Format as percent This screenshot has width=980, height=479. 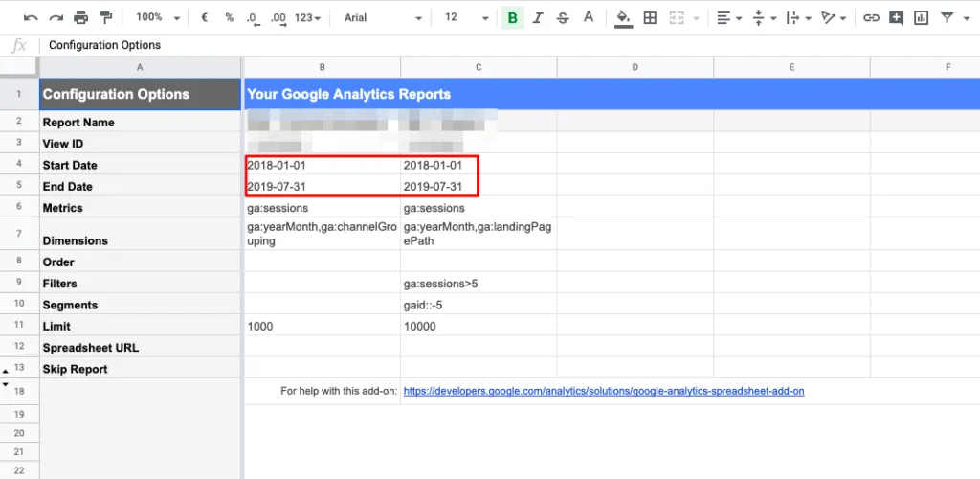point(230,18)
